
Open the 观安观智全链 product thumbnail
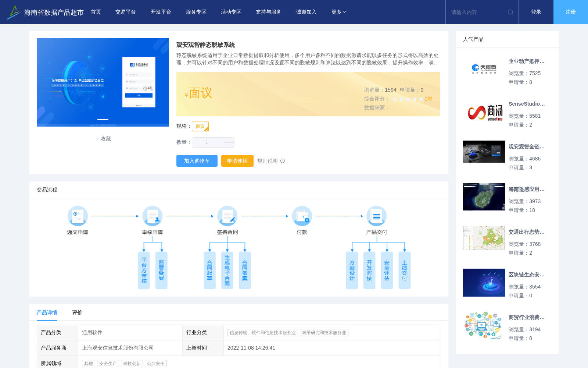click(484, 152)
